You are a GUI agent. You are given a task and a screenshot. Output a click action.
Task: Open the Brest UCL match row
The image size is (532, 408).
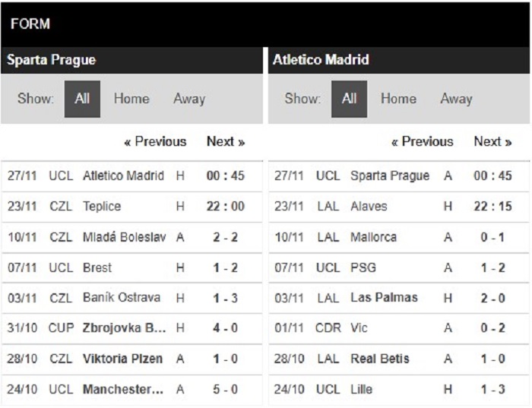click(x=131, y=267)
